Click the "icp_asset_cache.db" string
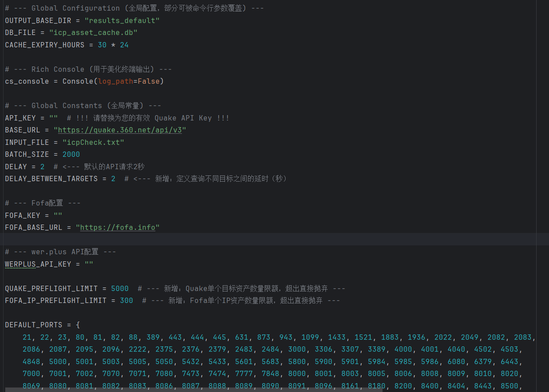Viewport: 549px width, 392px height. point(93,33)
